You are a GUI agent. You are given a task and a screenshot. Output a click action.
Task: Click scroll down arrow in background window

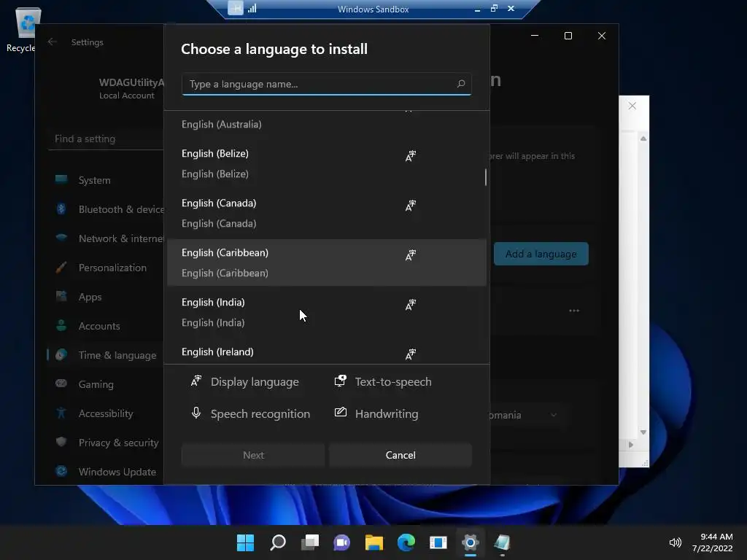point(643,432)
